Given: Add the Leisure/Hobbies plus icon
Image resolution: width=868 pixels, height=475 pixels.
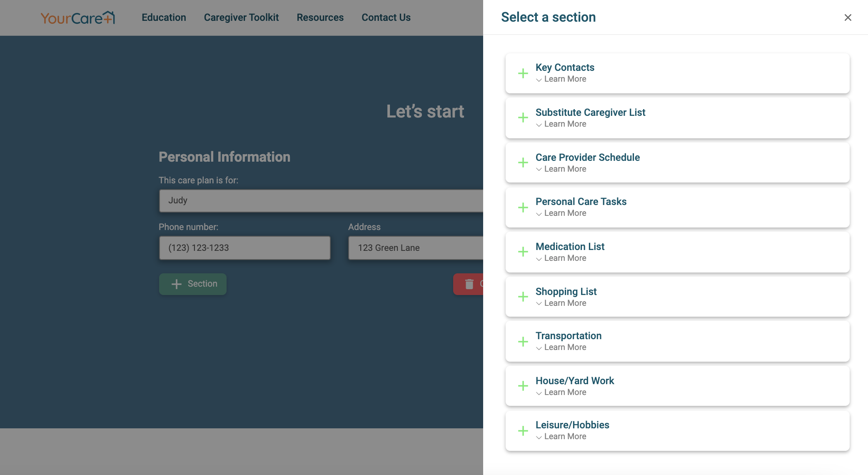Looking at the screenshot, I should [x=523, y=431].
